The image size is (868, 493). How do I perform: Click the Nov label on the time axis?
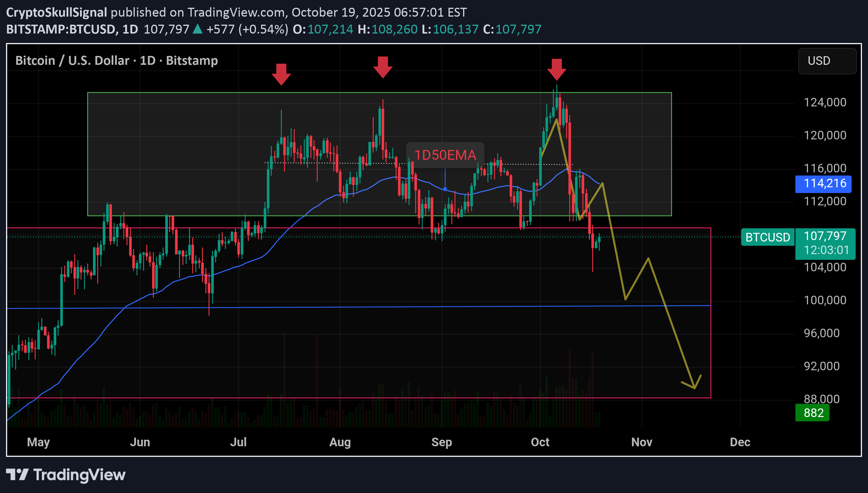[x=641, y=442]
